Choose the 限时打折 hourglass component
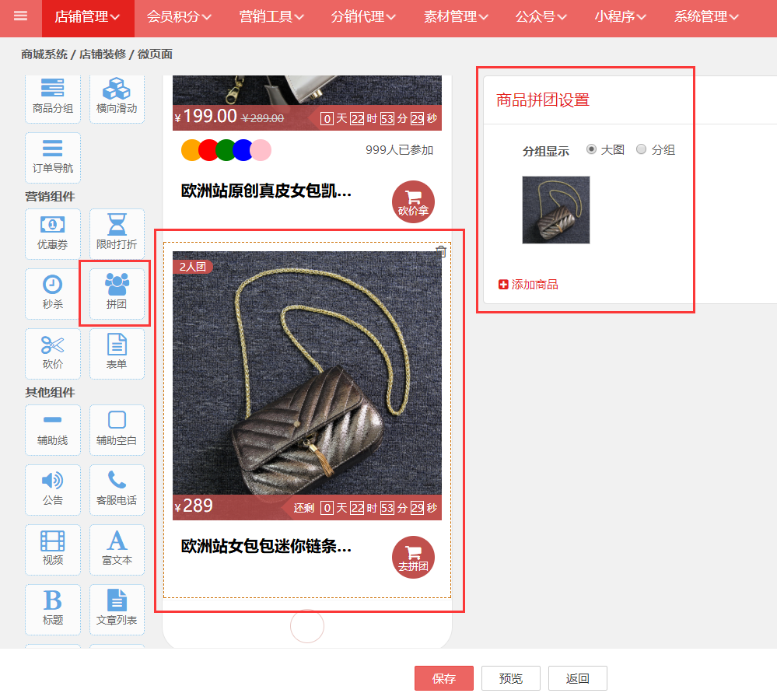 [117, 234]
